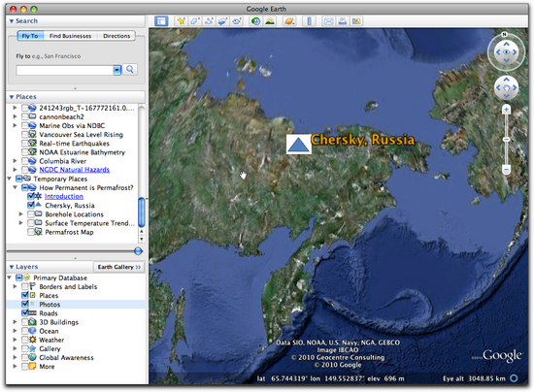View the current location in Google Maps
This screenshot has width=534, height=392.
click(x=356, y=21)
